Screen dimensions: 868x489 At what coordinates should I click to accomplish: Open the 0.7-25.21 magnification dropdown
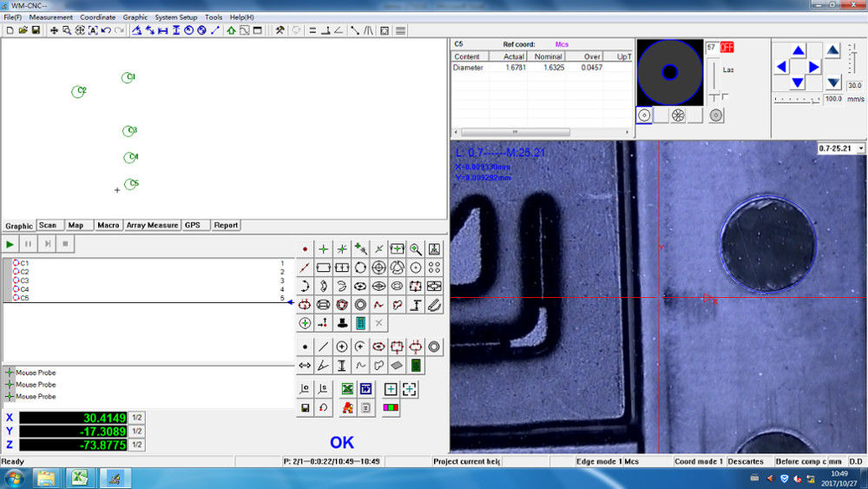click(860, 149)
